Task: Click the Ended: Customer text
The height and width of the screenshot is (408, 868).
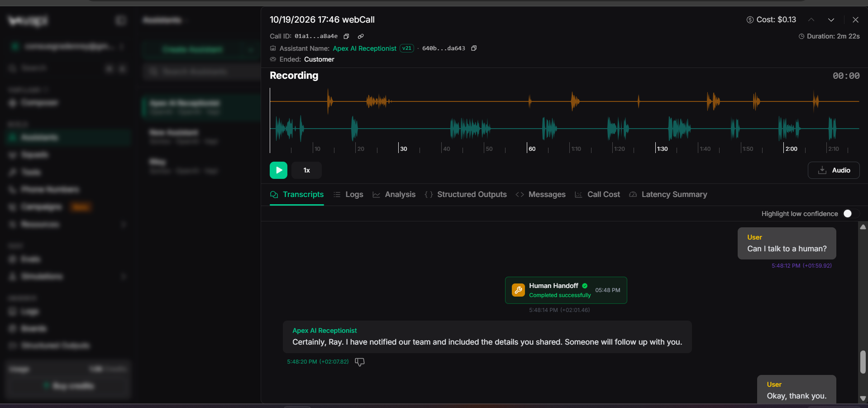Action: (302, 59)
